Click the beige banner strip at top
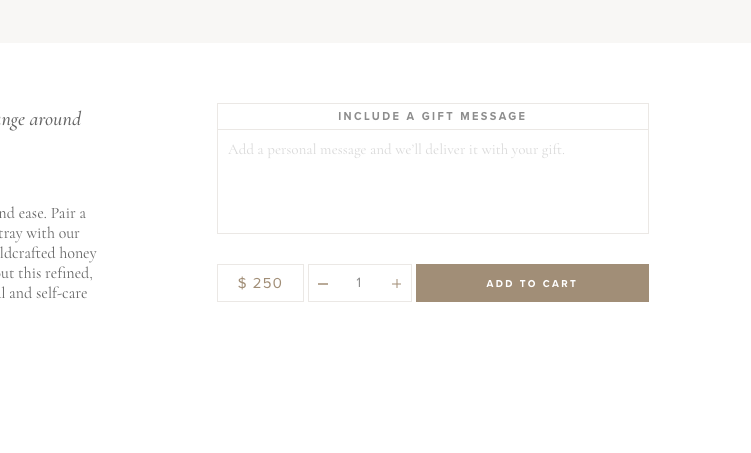 (375, 21)
